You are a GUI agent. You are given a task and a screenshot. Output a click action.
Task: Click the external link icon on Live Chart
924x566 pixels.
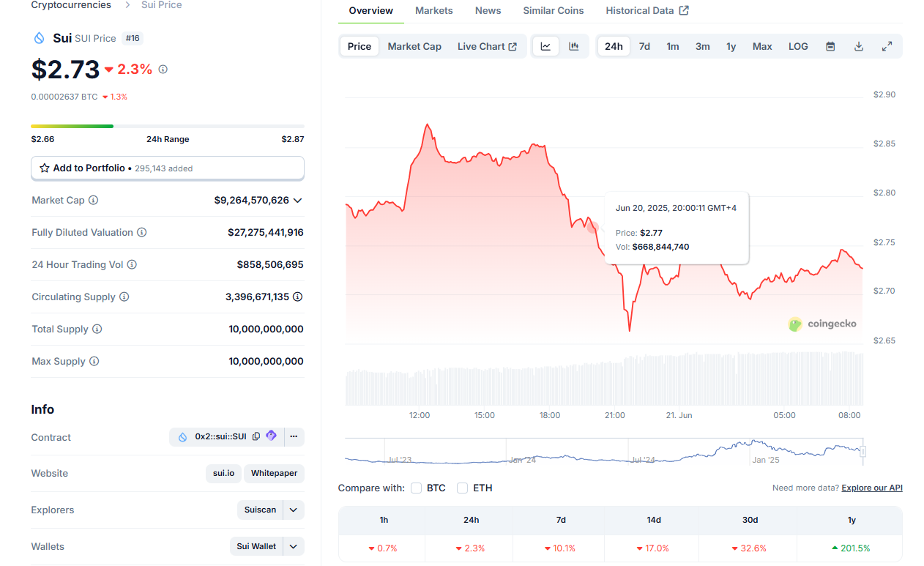pos(513,46)
